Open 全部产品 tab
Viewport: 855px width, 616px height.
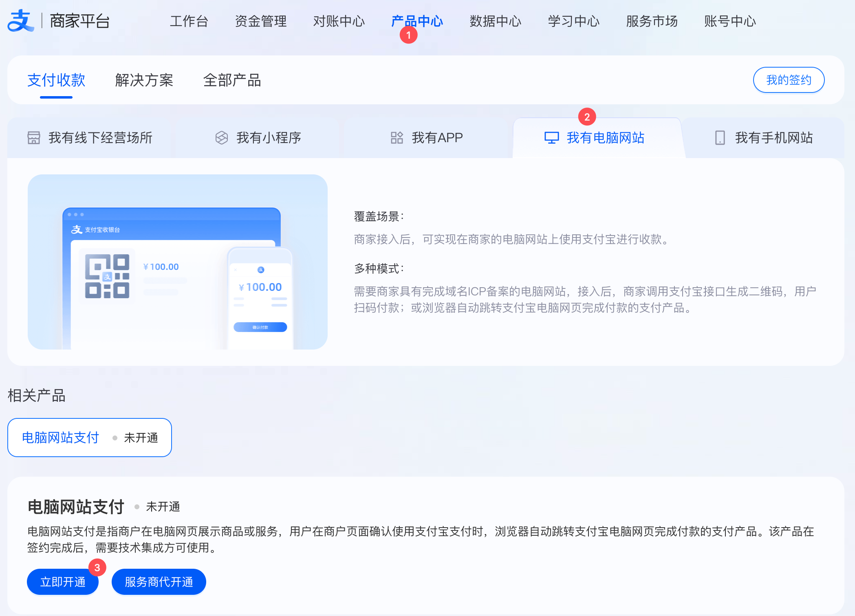click(x=232, y=80)
